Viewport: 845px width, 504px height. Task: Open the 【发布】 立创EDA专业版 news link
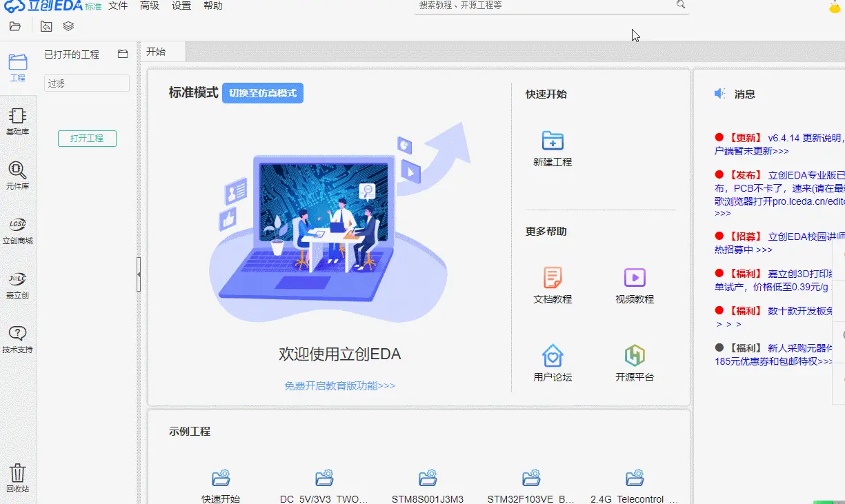pyautogui.click(x=779, y=194)
